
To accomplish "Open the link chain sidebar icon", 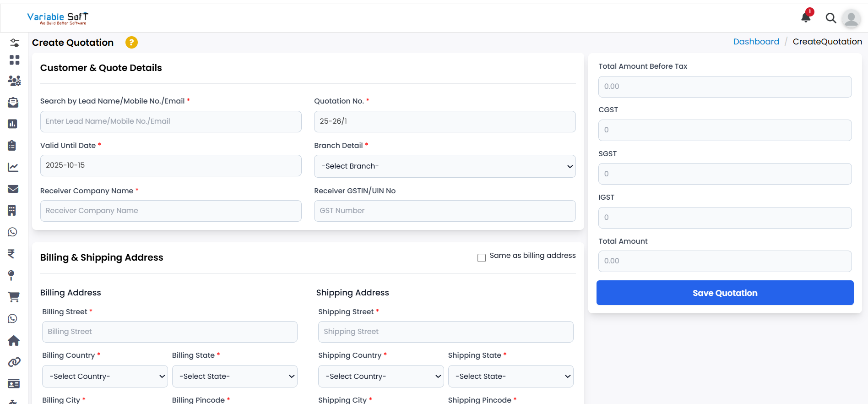I will 14,362.
